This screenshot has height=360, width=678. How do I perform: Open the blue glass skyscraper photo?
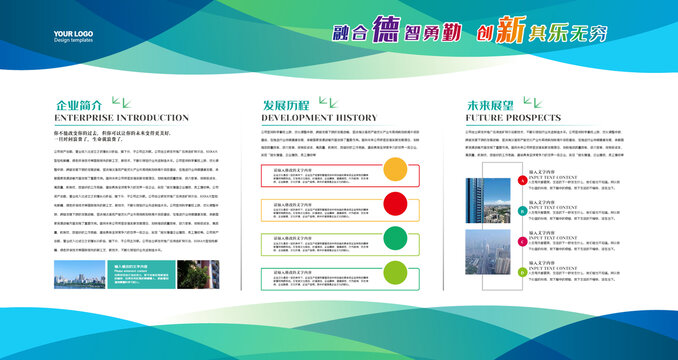(x=488, y=201)
